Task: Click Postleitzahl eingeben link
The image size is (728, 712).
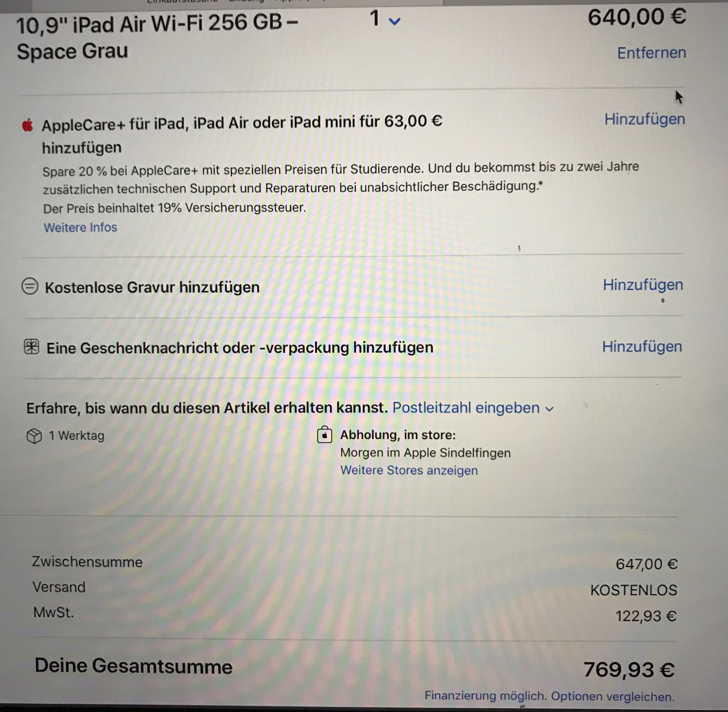Action: [x=466, y=408]
